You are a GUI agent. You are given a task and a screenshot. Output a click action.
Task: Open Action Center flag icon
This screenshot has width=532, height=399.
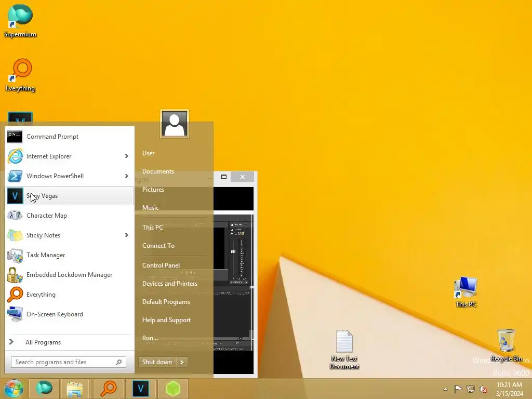pos(458,389)
